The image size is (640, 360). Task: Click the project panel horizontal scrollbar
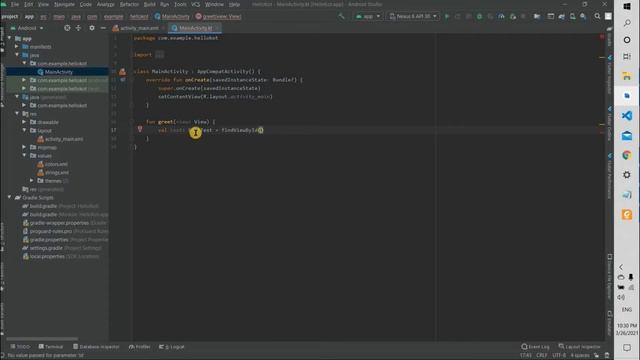pyautogui.click(x=42, y=339)
